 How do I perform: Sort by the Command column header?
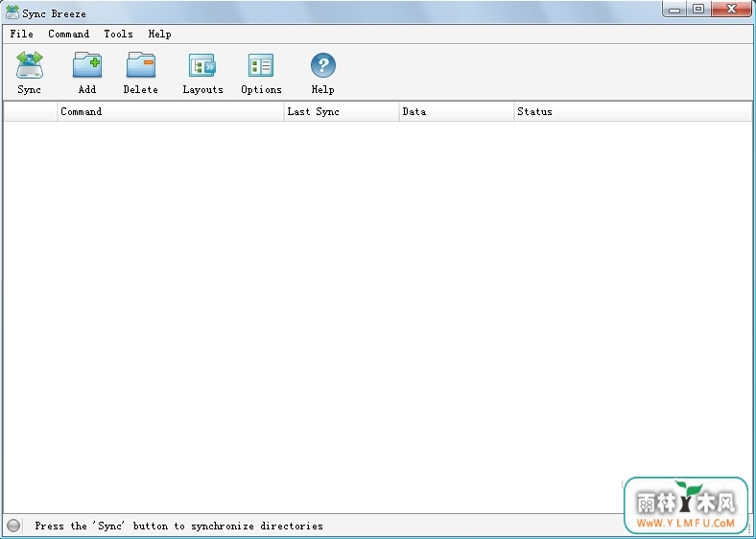point(171,111)
